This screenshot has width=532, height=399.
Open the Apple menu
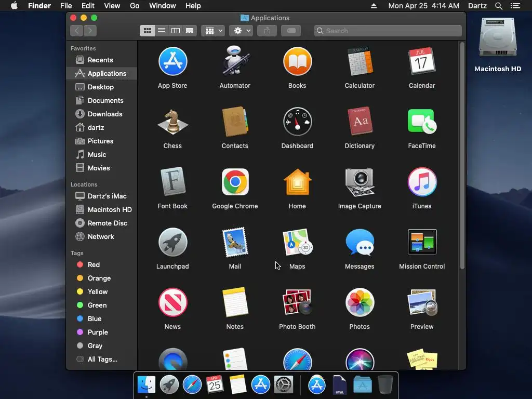[x=14, y=6]
